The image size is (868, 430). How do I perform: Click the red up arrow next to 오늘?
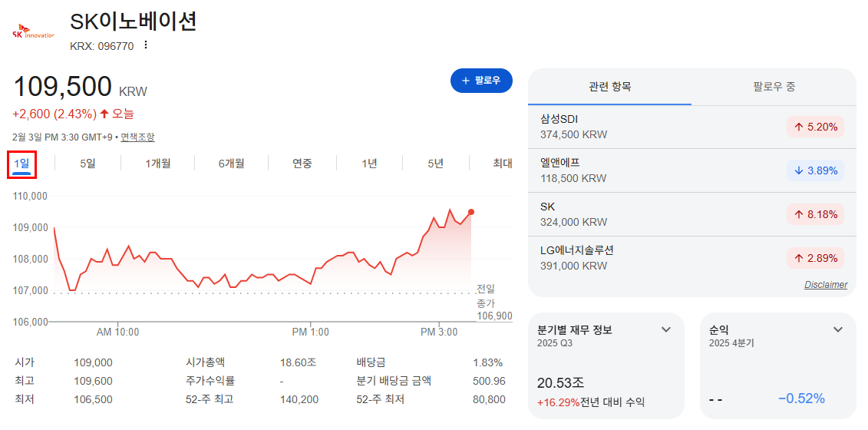[x=104, y=114]
